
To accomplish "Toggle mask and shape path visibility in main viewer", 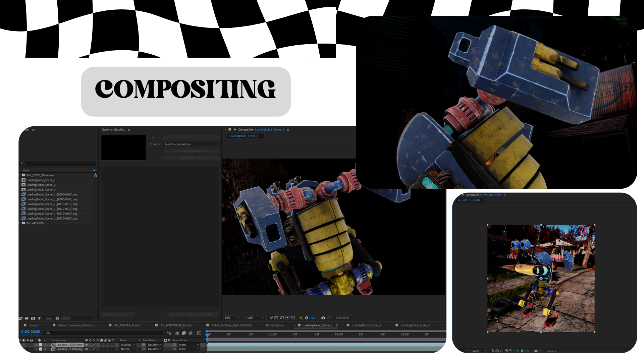I will pos(282,318).
